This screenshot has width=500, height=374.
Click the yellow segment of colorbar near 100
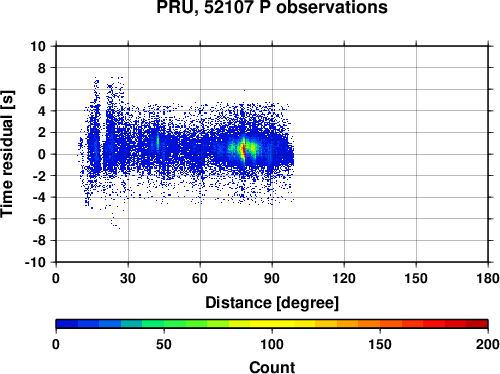(272, 324)
